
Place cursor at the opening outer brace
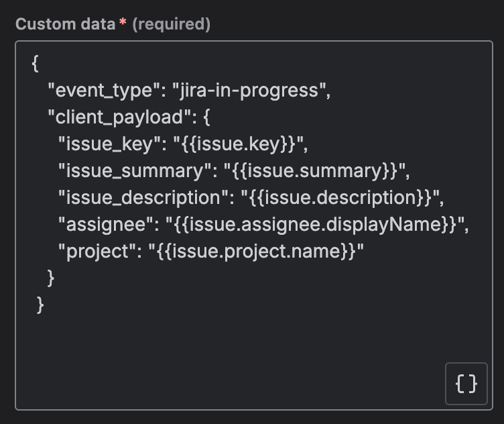click(x=36, y=64)
